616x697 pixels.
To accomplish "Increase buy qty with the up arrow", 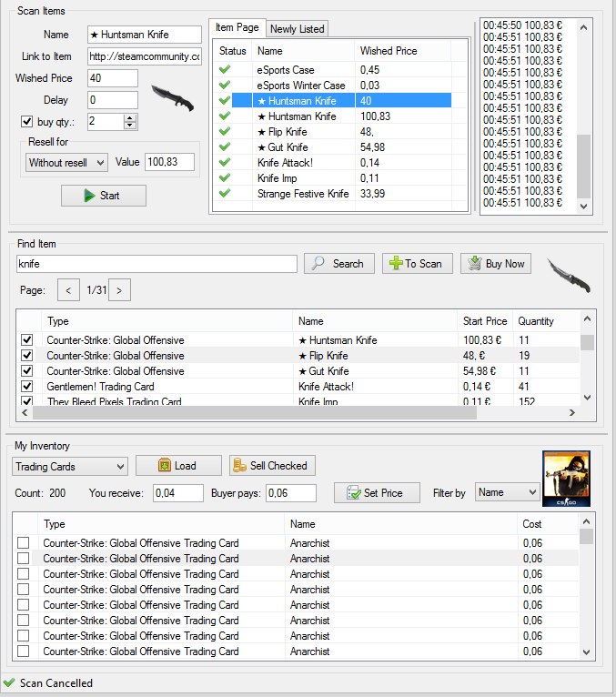I will tap(130, 117).
